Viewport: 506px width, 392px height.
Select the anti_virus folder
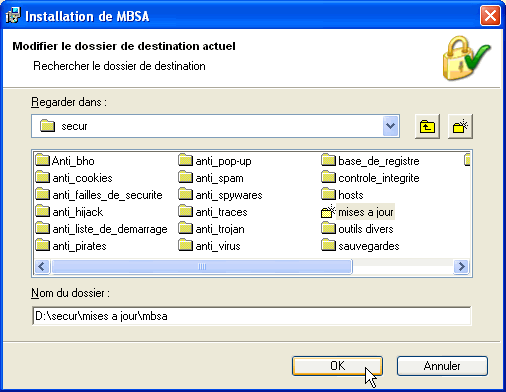click(x=209, y=246)
